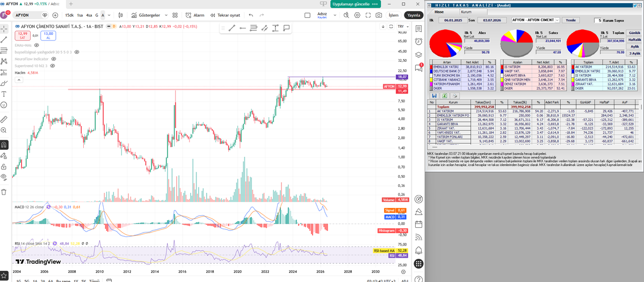
Task: Remove drawings with the trash icon
Action: tap(4, 192)
